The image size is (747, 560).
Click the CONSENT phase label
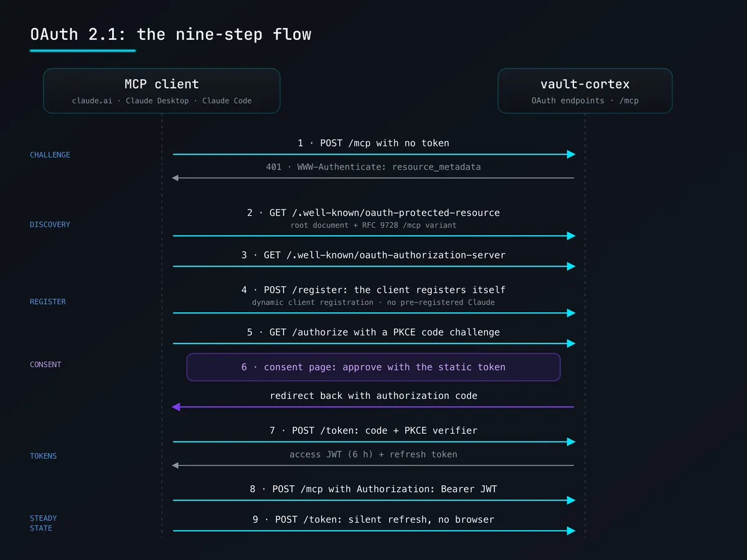(x=45, y=365)
